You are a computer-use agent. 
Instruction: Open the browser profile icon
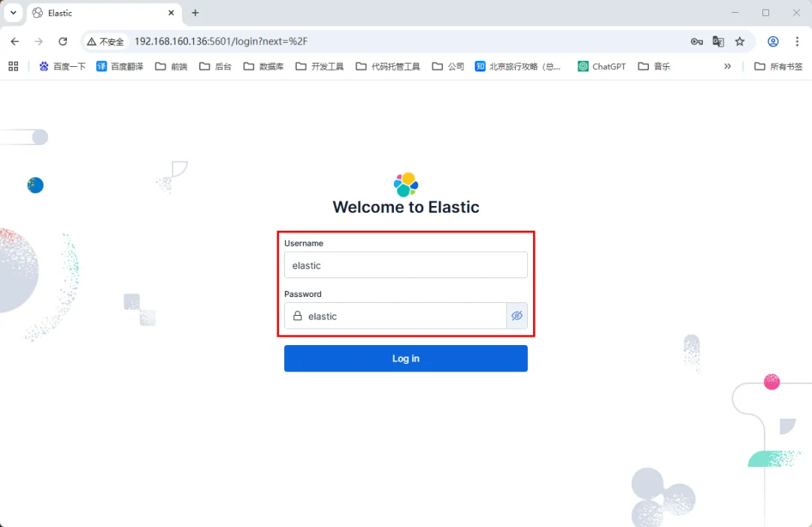coord(773,41)
